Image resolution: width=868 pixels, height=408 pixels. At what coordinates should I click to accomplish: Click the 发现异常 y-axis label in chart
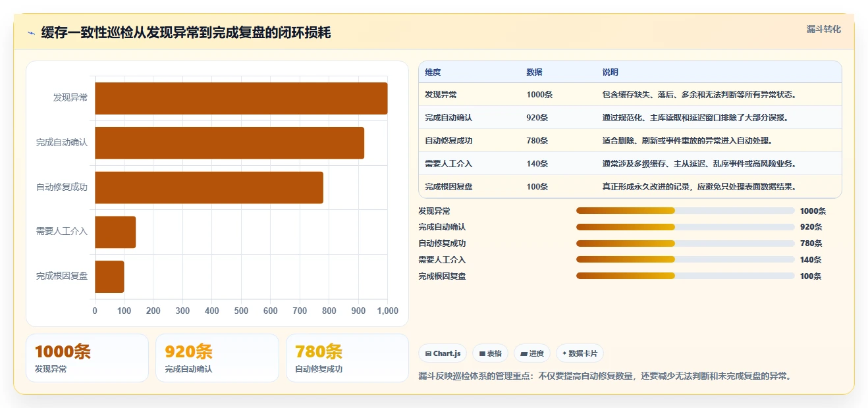pos(70,98)
